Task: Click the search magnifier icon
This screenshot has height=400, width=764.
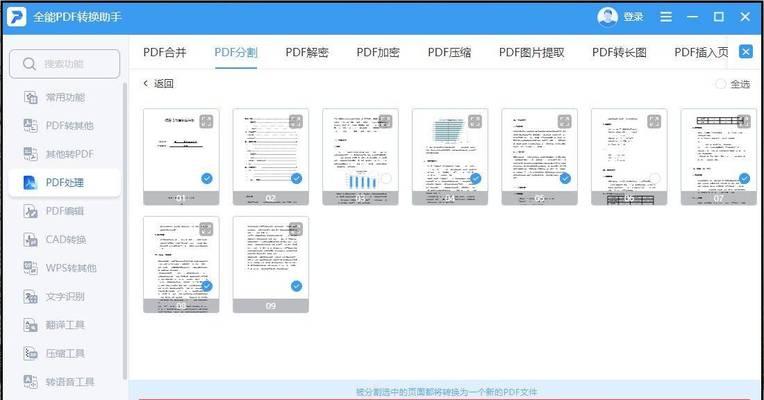Action: (29, 64)
